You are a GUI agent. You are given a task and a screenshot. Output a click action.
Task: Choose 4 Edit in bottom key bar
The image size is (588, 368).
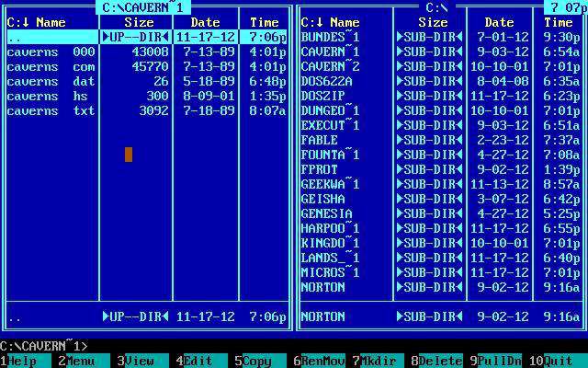(198, 362)
